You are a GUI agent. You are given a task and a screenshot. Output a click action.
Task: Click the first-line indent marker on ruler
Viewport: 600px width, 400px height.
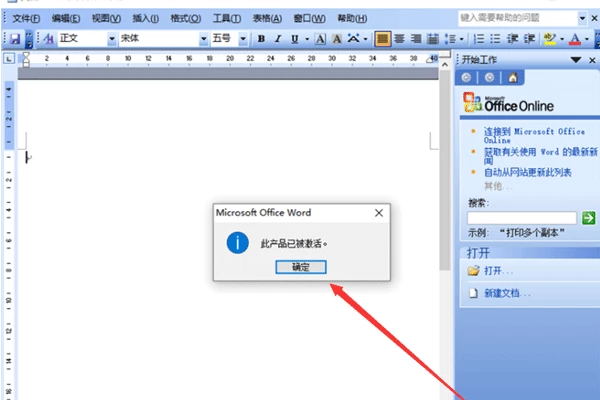[x=26, y=56]
